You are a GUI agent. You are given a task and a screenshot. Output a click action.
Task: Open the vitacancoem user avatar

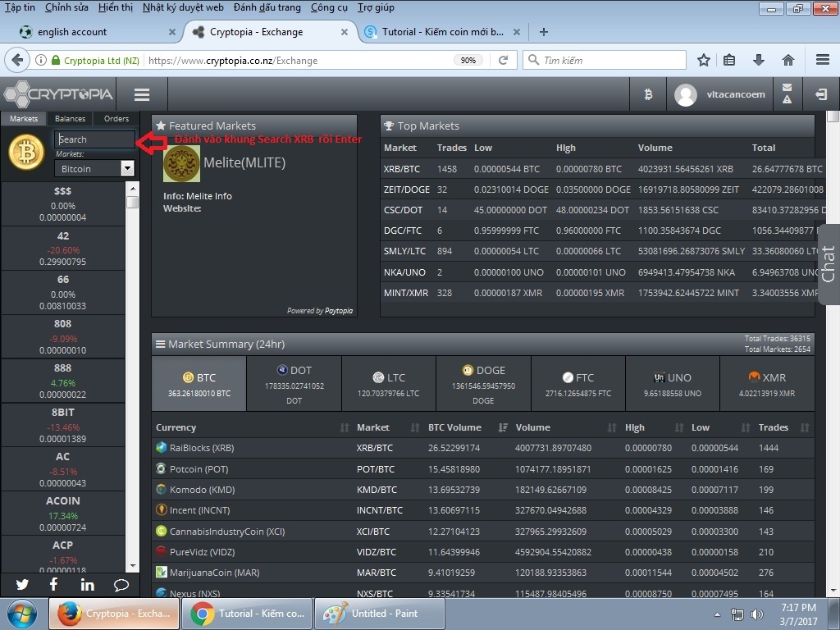tap(685, 95)
